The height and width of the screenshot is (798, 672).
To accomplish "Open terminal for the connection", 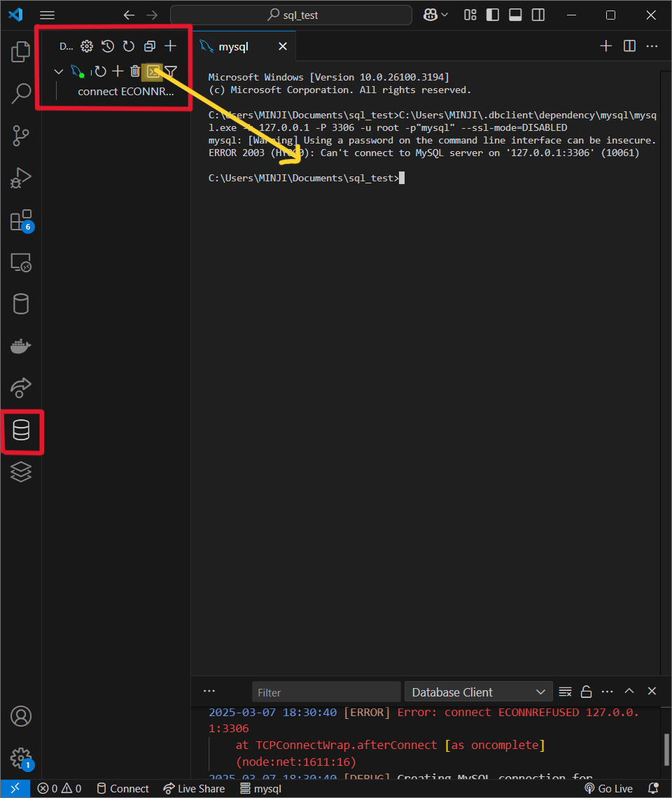I will pos(153,71).
